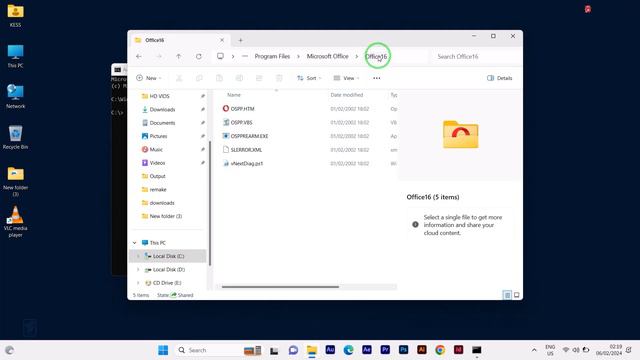Click the navigation pane vertical scrollbar
This screenshot has width=640, height=360.
coord(210,203)
